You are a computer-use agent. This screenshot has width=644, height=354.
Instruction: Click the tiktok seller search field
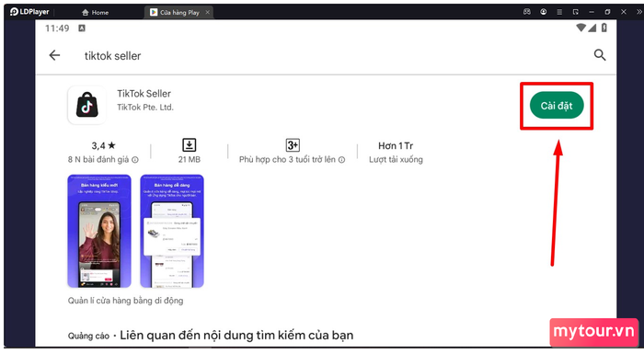(x=112, y=56)
